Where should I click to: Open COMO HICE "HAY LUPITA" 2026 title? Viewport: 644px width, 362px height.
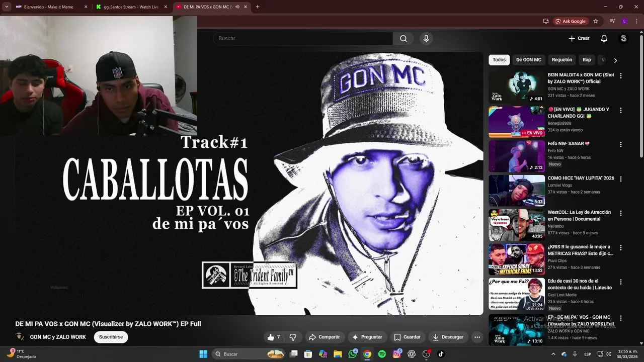[581, 178]
